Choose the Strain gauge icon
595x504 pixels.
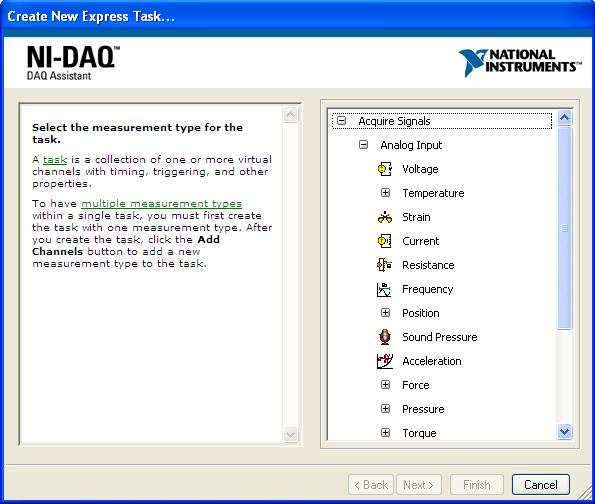[385, 217]
